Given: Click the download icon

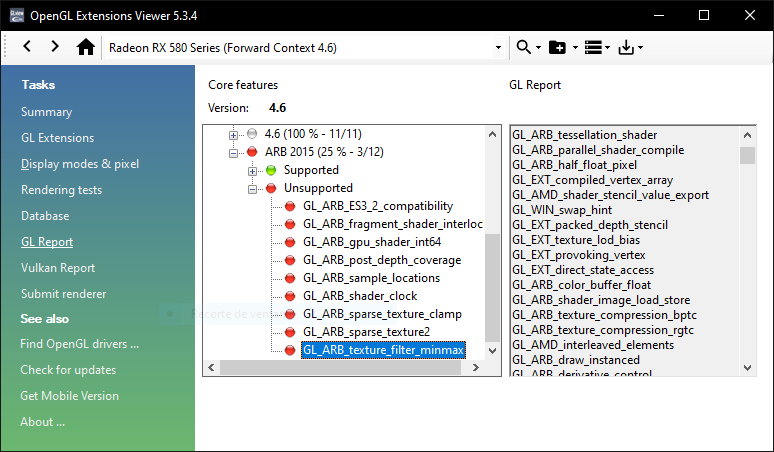Looking at the screenshot, I should [626, 47].
